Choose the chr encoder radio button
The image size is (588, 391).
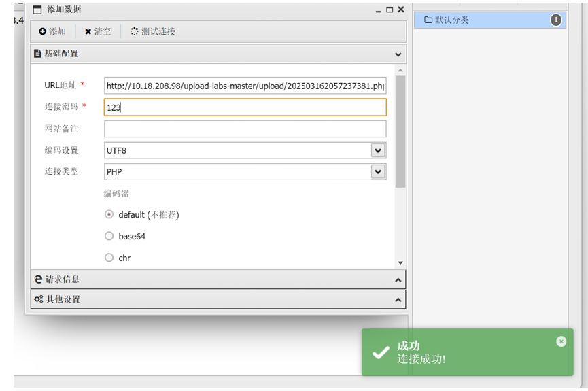109,258
